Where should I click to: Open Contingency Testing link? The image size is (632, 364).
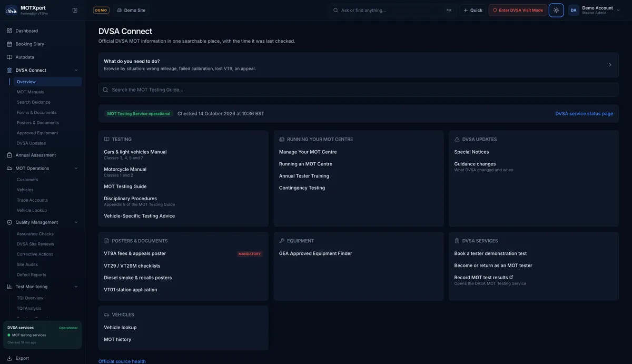pyautogui.click(x=302, y=188)
